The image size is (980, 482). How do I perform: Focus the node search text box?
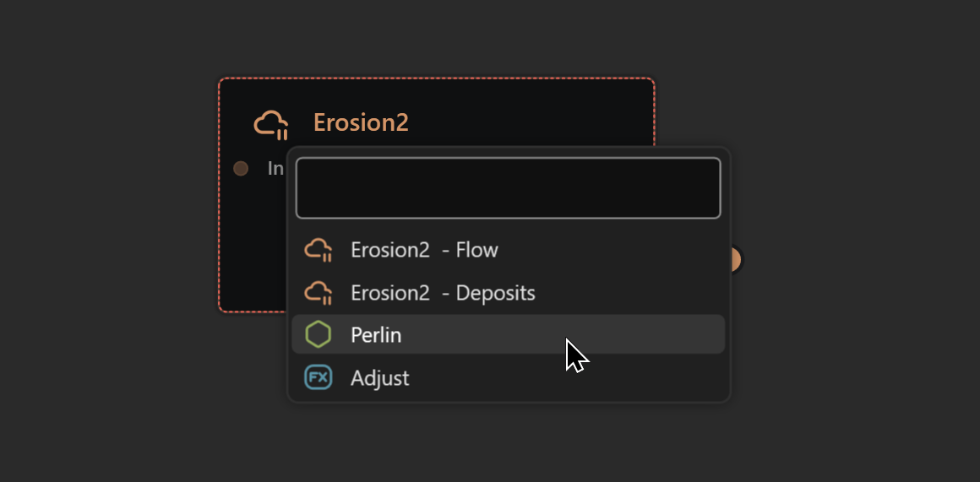pyautogui.click(x=508, y=188)
